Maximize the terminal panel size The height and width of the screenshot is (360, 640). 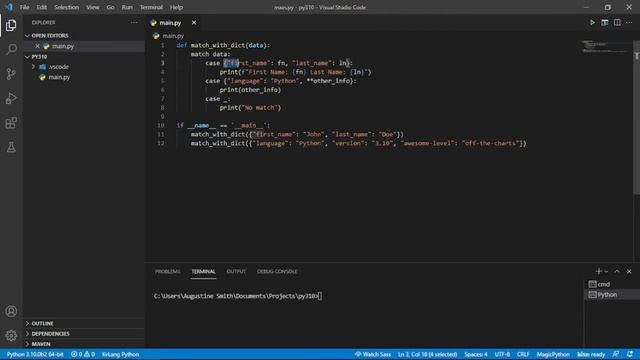617,271
